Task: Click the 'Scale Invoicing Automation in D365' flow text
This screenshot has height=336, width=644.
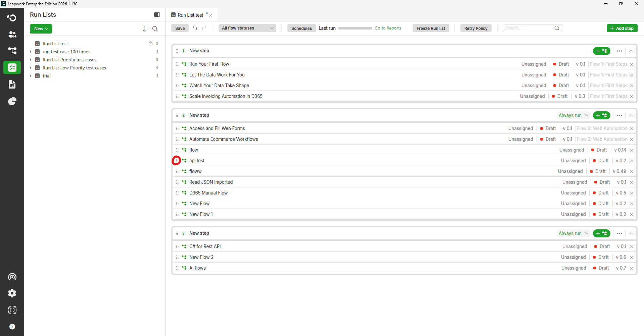Action: [226, 96]
